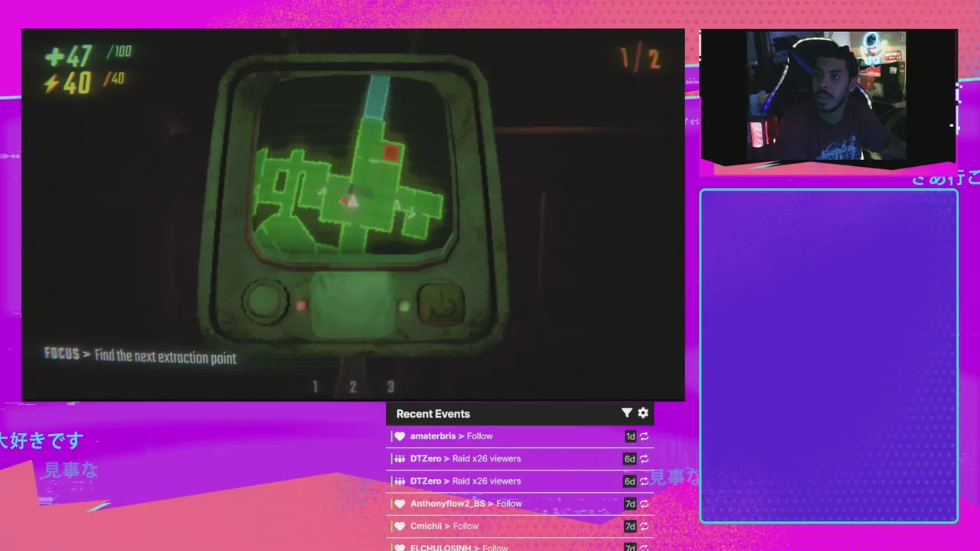Click the raid icon on first DTZero row
This screenshot has height=551, width=980.
[x=400, y=459]
